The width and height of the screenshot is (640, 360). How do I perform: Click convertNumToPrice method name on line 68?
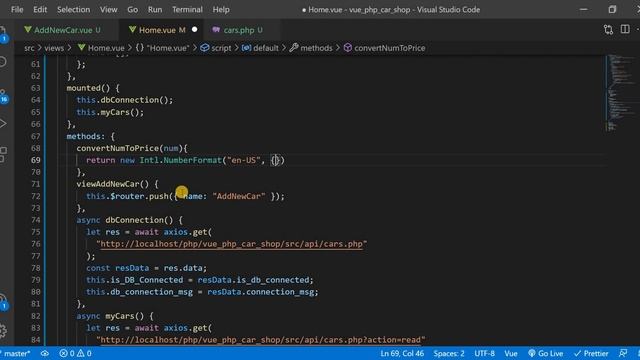pos(118,149)
